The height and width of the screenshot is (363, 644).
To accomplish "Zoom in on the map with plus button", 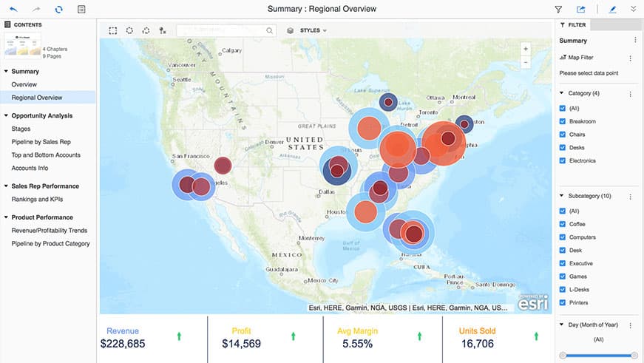I will click(x=526, y=49).
